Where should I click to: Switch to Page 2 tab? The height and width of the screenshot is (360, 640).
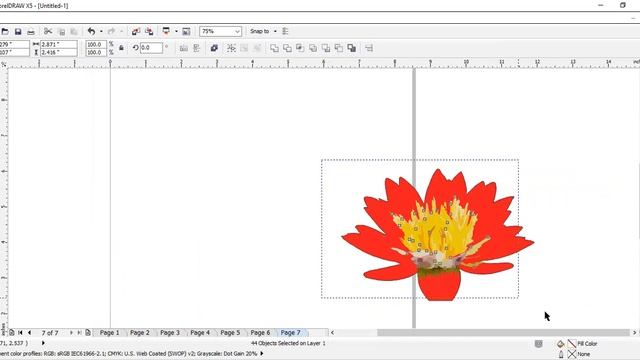click(x=140, y=333)
